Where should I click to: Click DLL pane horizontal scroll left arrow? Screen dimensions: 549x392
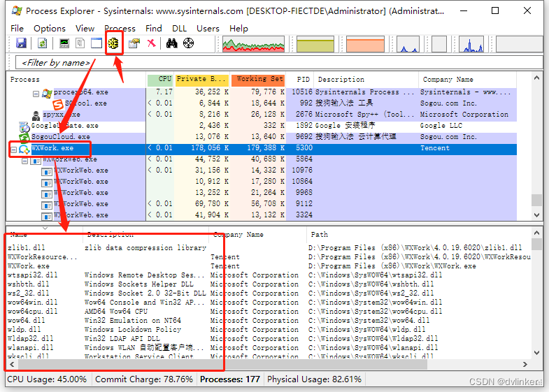click(x=13, y=364)
